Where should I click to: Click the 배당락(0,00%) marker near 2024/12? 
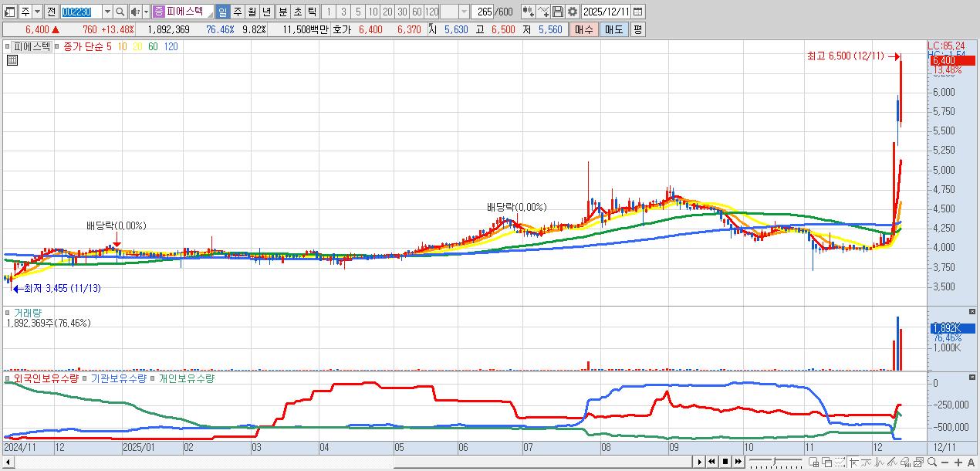116,225
